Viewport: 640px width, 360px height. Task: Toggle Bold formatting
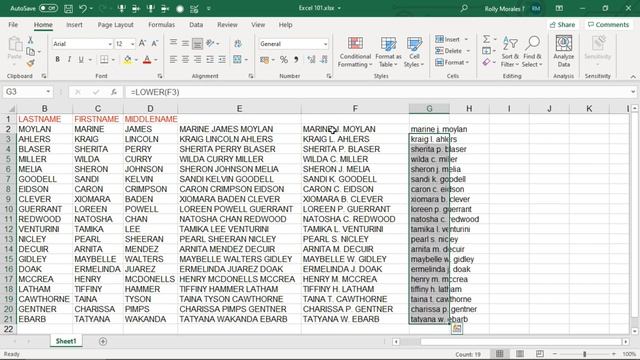point(58,60)
